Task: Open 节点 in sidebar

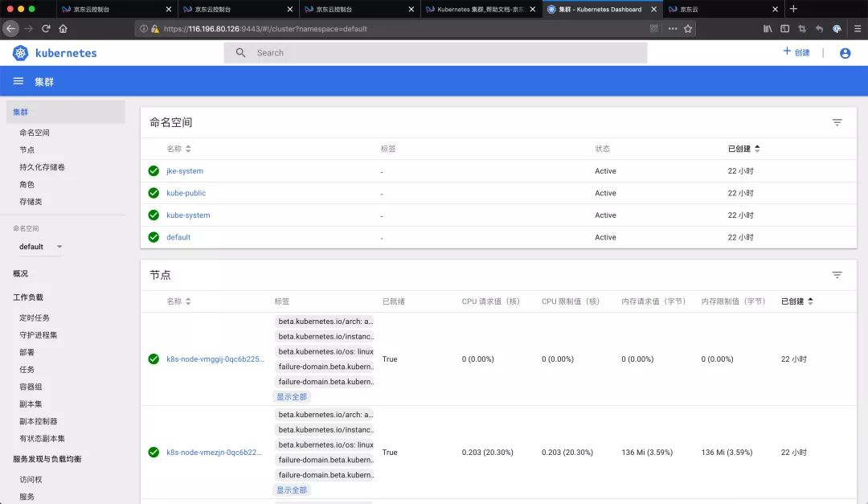Action: coord(27,150)
